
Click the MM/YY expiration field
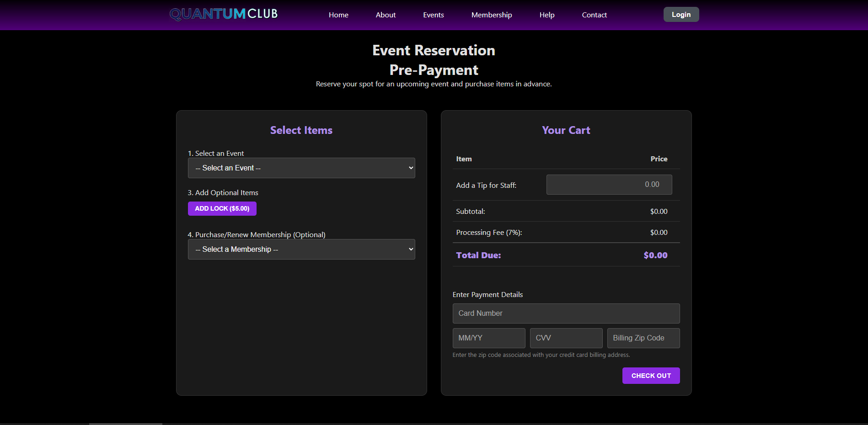tap(488, 338)
